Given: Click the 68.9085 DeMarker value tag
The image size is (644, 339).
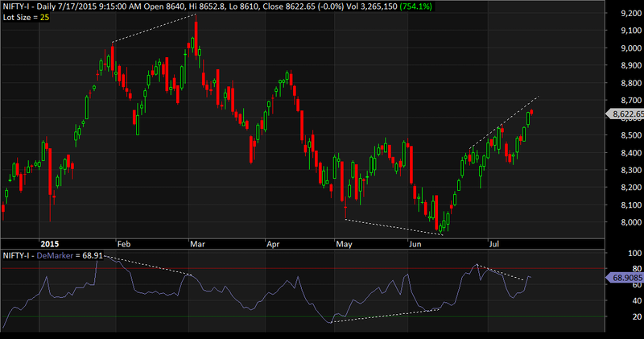Looking at the screenshot, I should click(x=627, y=278).
